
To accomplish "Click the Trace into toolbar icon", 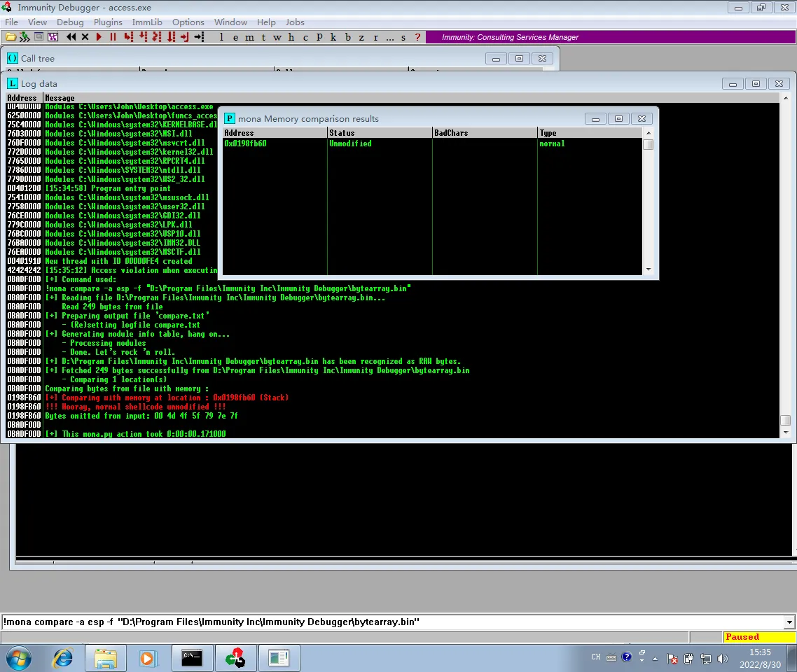I will point(157,37).
